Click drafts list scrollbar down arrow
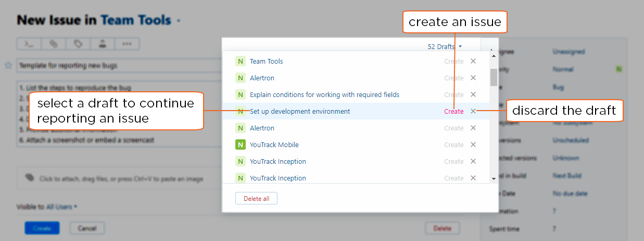Image resolution: width=644 pixels, height=241 pixels. tap(494, 178)
